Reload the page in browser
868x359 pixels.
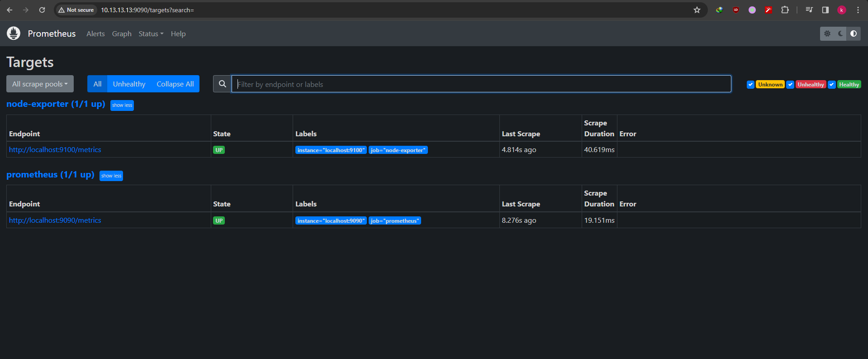[x=42, y=10]
